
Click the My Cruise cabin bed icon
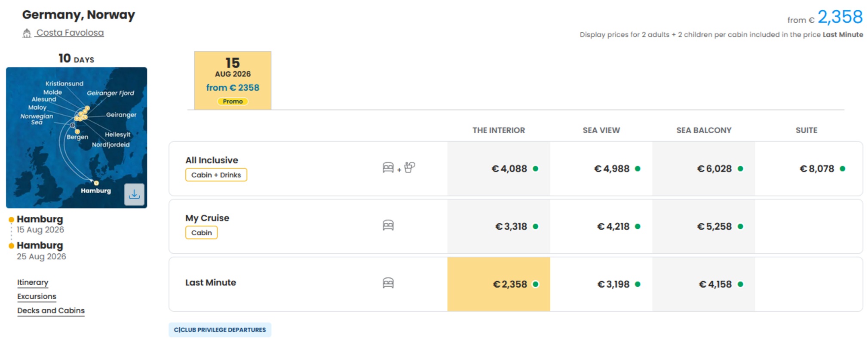[x=388, y=225]
